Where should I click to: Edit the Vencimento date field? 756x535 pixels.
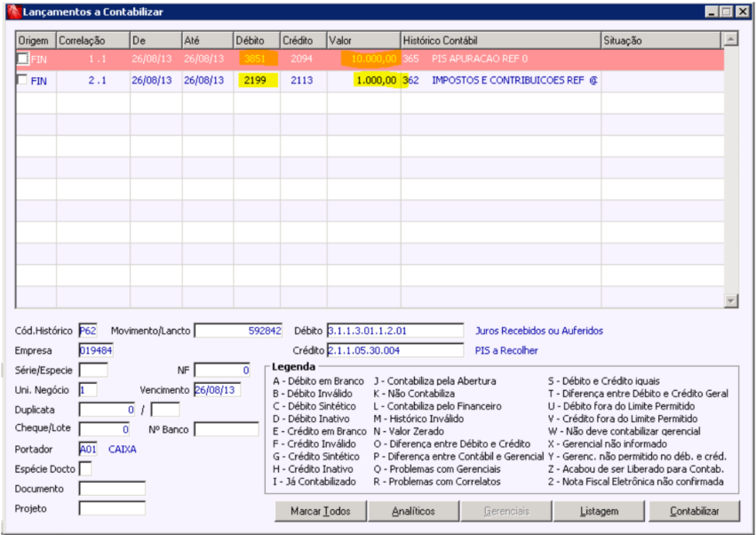pyautogui.click(x=217, y=389)
